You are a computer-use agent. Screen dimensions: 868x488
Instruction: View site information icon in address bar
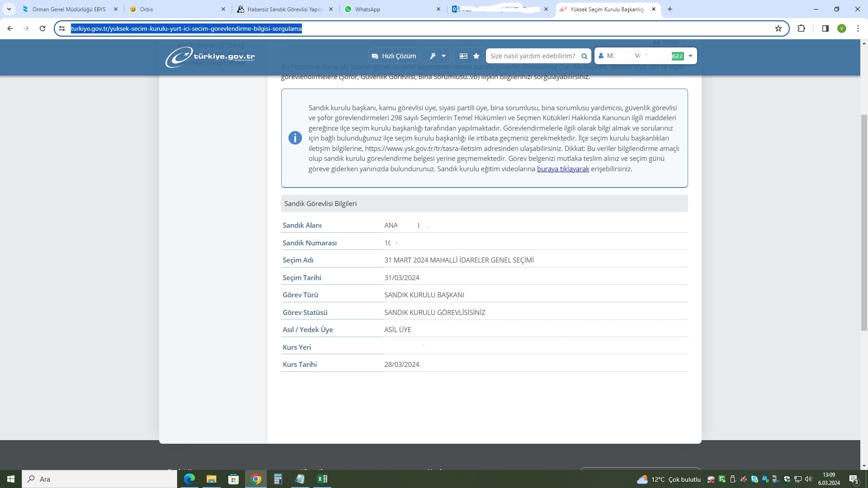[x=62, y=28]
